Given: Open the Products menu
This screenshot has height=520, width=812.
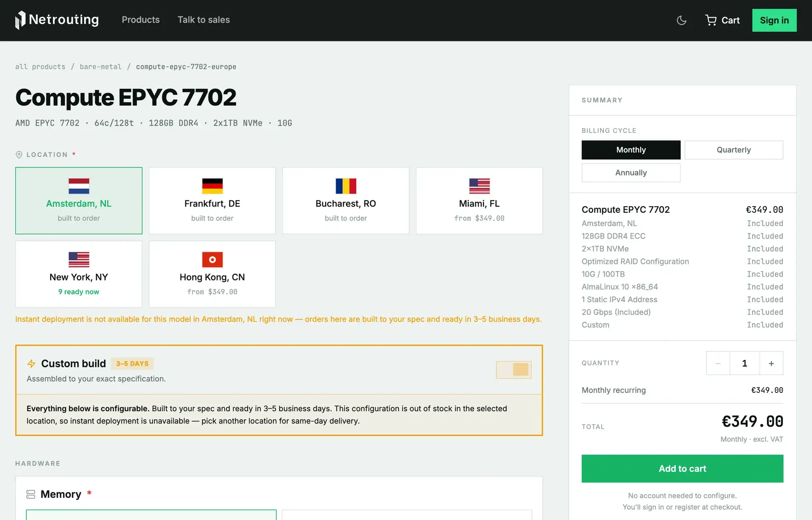Looking at the screenshot, I should 141,20.
